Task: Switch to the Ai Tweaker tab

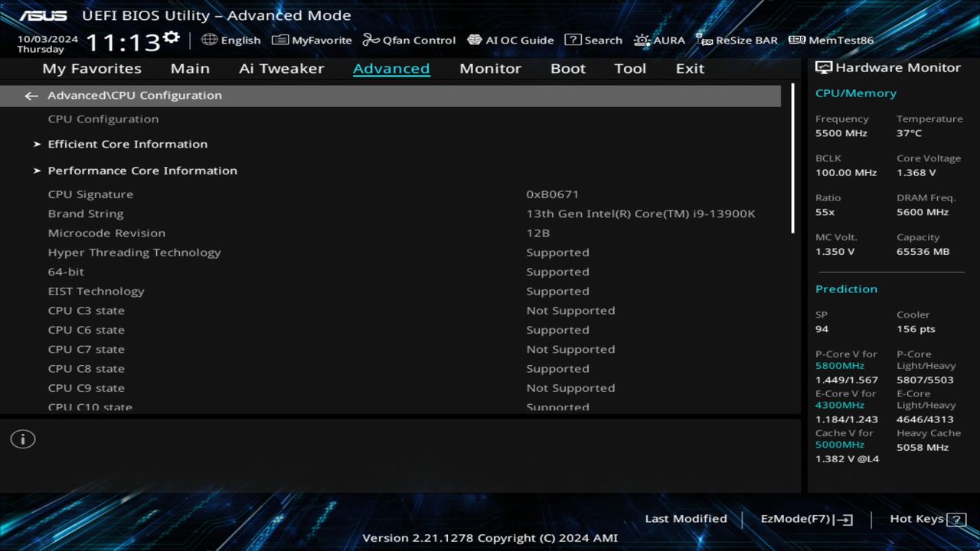Action: click(281, 68)
